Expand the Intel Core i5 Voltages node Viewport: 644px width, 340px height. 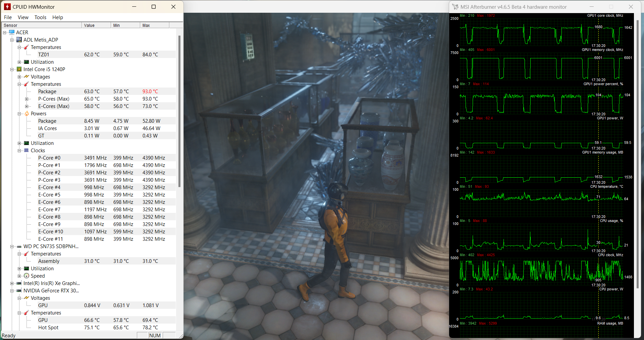click(x=19, y=77)
